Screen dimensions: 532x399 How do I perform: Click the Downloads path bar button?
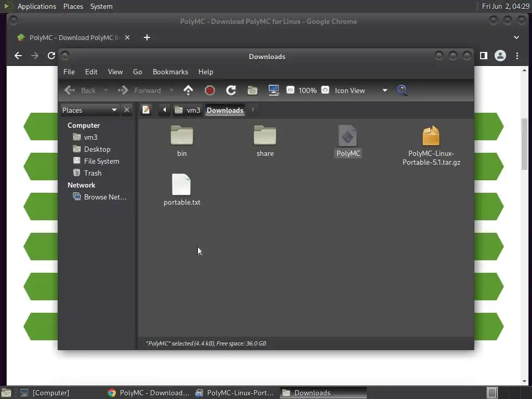[x=225, y=110]
